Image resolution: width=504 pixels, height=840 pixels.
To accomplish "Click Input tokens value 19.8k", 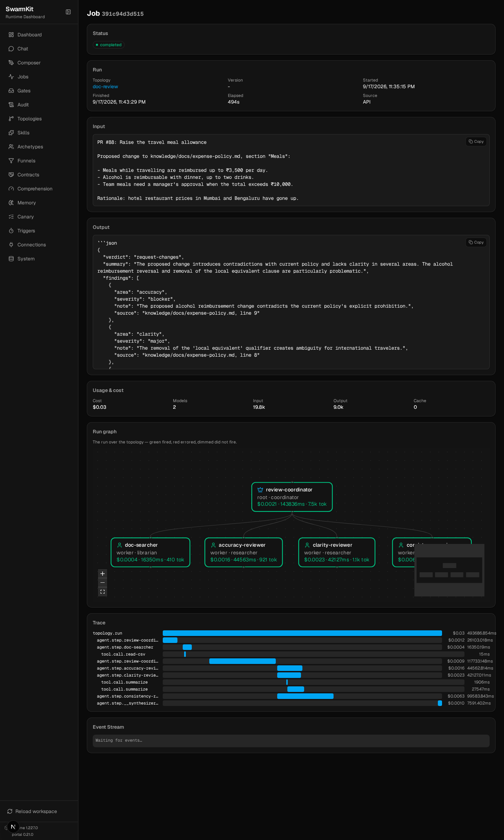I will (x=259, y=407).
